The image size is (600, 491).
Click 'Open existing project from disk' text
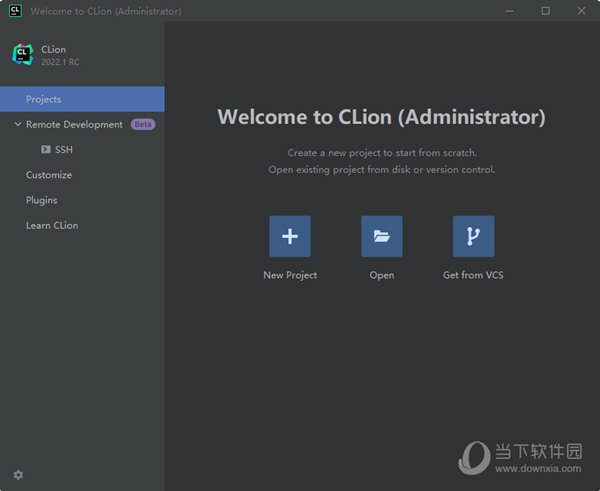382,170
